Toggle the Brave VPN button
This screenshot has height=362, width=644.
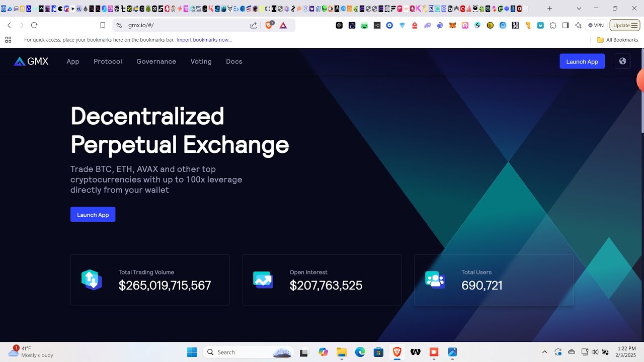click(x=596, y=25)
